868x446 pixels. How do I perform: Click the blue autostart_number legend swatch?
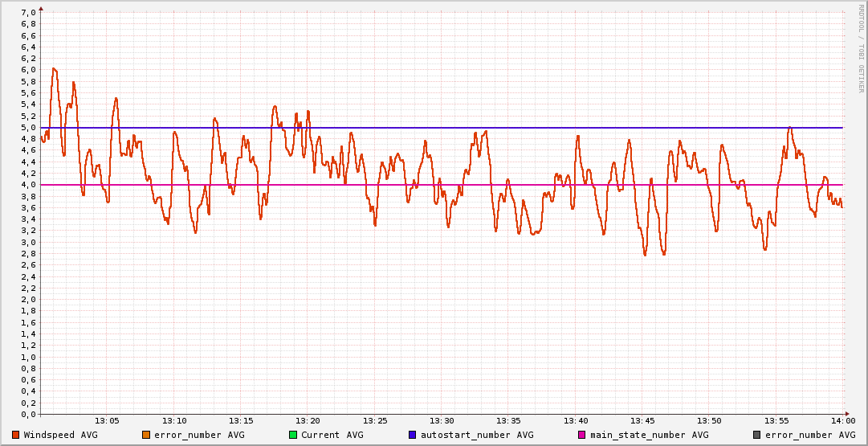pyautogui.click(x=412, y=435)
